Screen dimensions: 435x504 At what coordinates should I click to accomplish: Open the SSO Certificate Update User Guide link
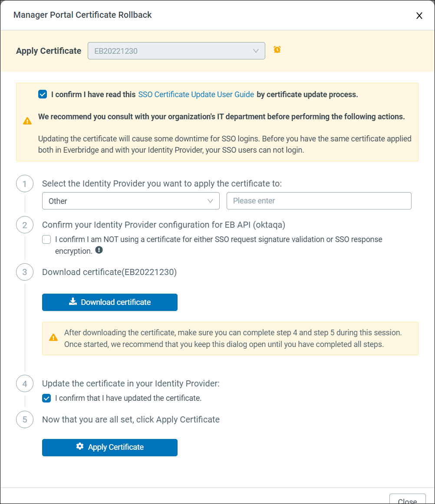pyautogui.click(x=196, y=95)
